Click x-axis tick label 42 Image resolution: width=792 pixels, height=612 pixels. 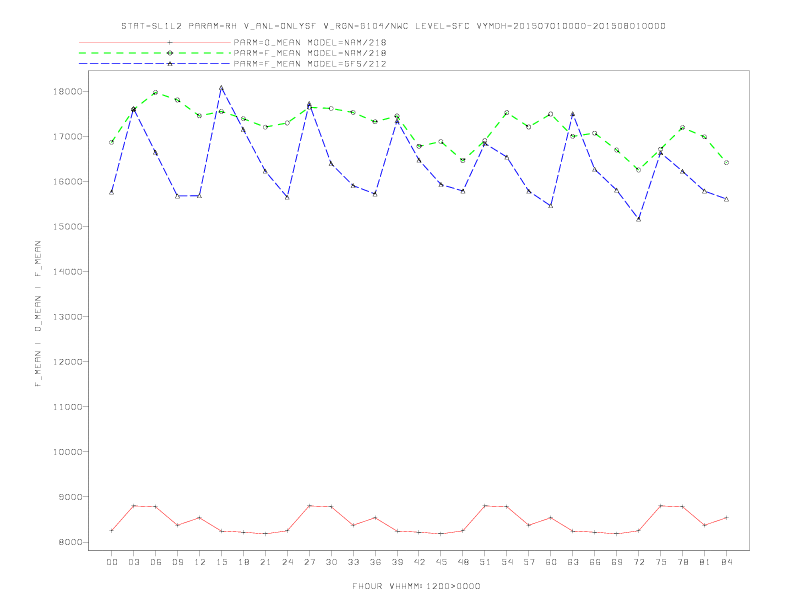pos(419,562)
